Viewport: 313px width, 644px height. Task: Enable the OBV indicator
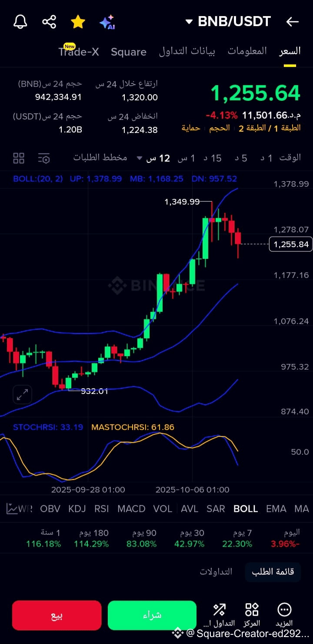pos(50,509)
